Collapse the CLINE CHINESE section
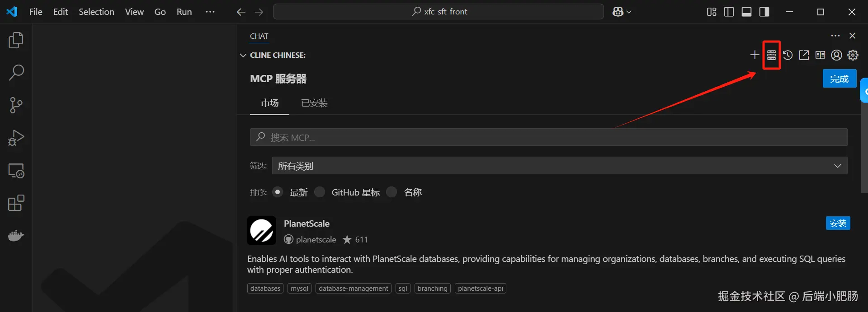Image resolution: width=868 pixels, height=312 pixels. [243, 55]
